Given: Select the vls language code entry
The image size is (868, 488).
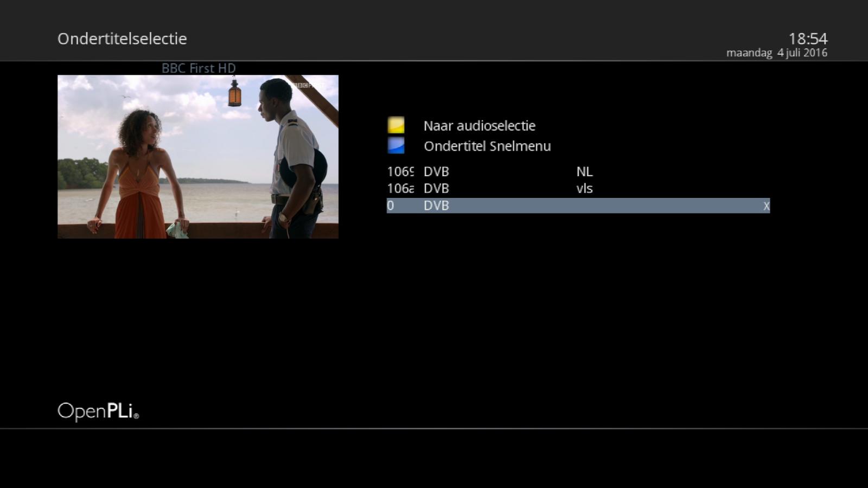Looking at the screenshot, I should (x=584, y=189).
